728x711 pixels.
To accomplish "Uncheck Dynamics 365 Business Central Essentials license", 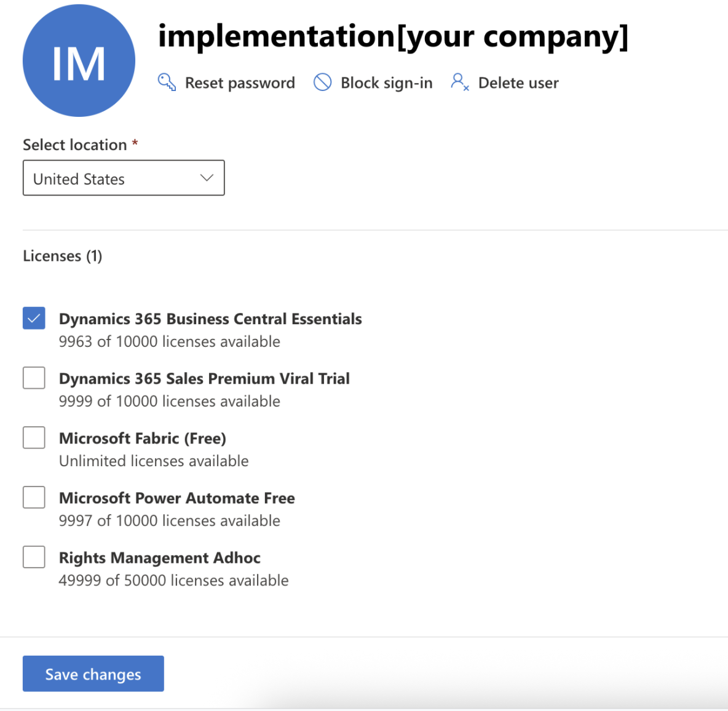I will (x=34, y=318).
